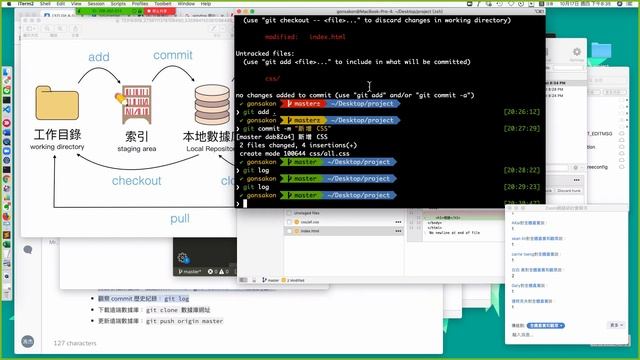Open the desktop folder icon
The width and height of the screenshot is (640, 360).
(x=601, y=51)
